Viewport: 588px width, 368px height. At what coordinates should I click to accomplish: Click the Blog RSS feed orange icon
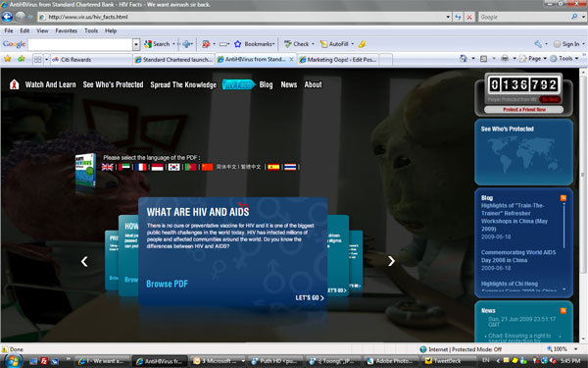pos(563,198)
